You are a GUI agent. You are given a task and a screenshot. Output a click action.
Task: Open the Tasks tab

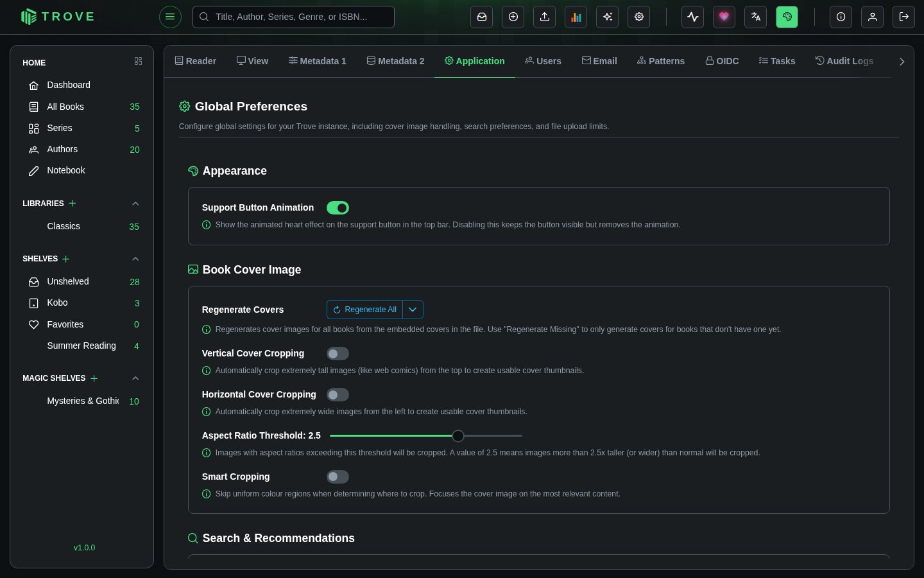pos(777,61)
